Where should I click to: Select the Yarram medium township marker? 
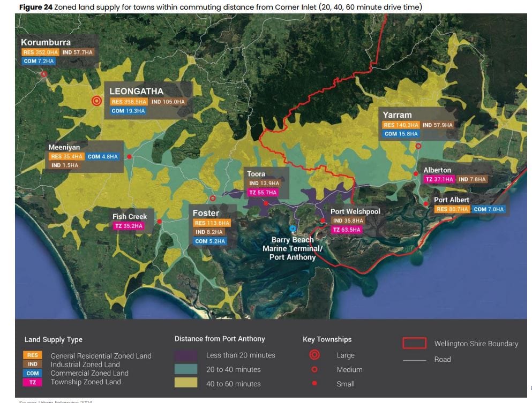[418, 146]
